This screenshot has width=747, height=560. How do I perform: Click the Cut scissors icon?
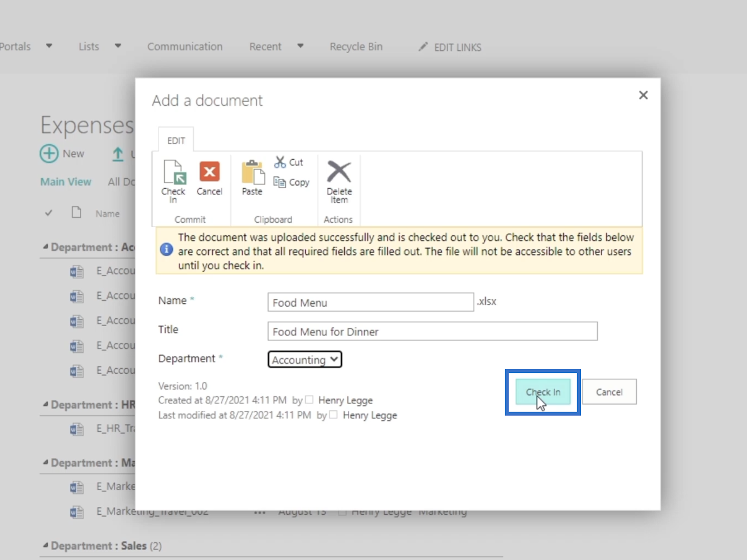280,162
